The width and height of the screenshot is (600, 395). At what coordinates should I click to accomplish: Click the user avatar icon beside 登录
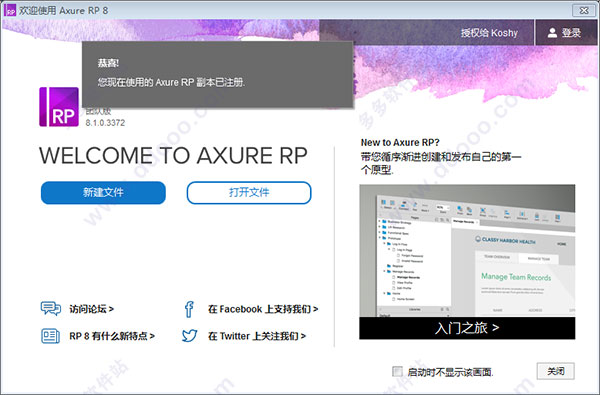click(552, 33)
